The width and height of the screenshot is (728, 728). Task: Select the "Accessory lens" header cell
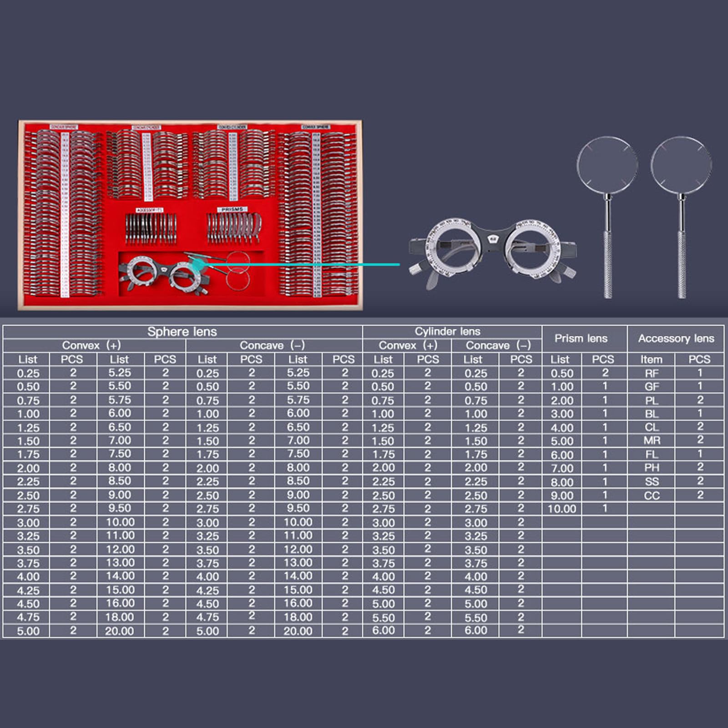pos(676,338)
